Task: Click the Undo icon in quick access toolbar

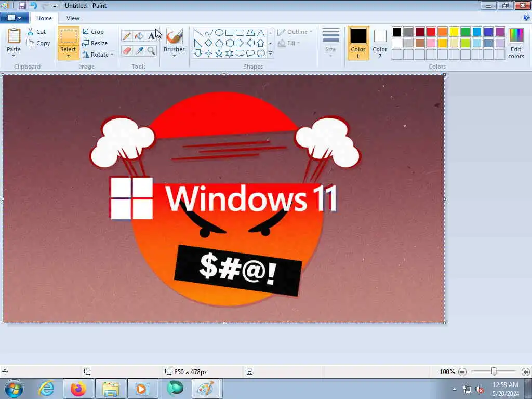Action: [x=33, y=5]
